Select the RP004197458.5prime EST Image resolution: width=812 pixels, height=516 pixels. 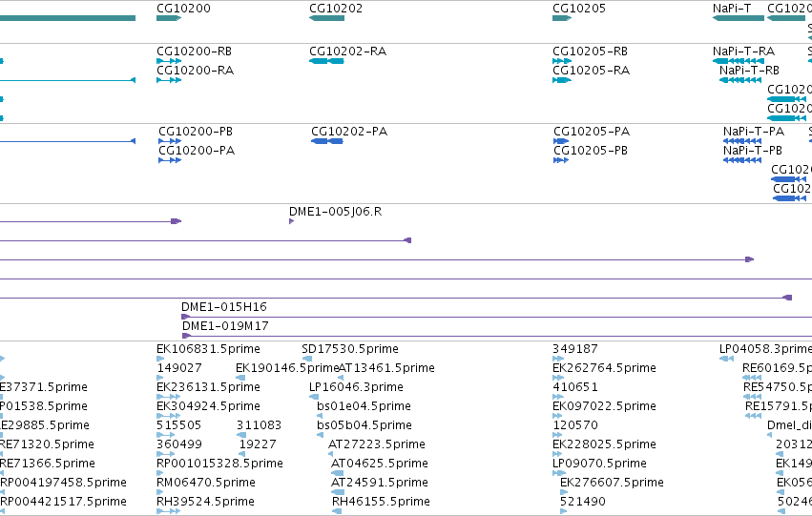2,491
